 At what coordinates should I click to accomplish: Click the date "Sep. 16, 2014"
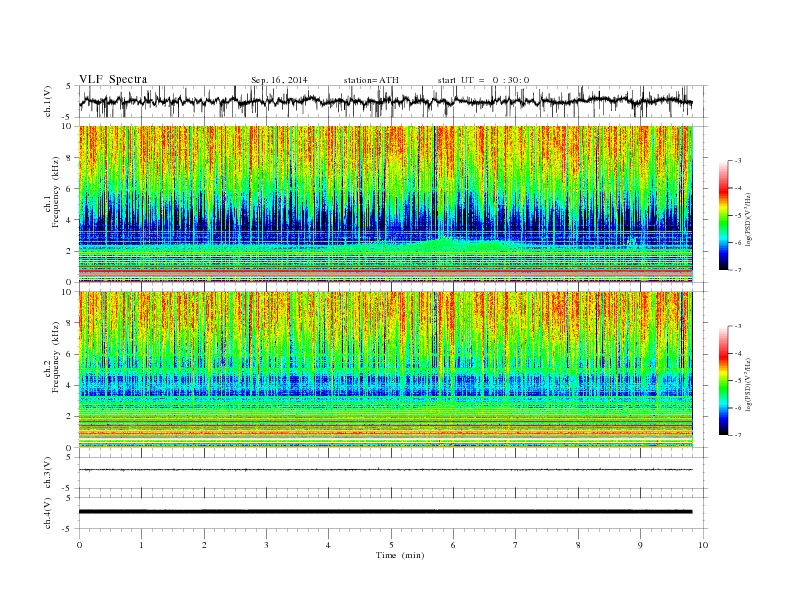[x=279, y=80]
